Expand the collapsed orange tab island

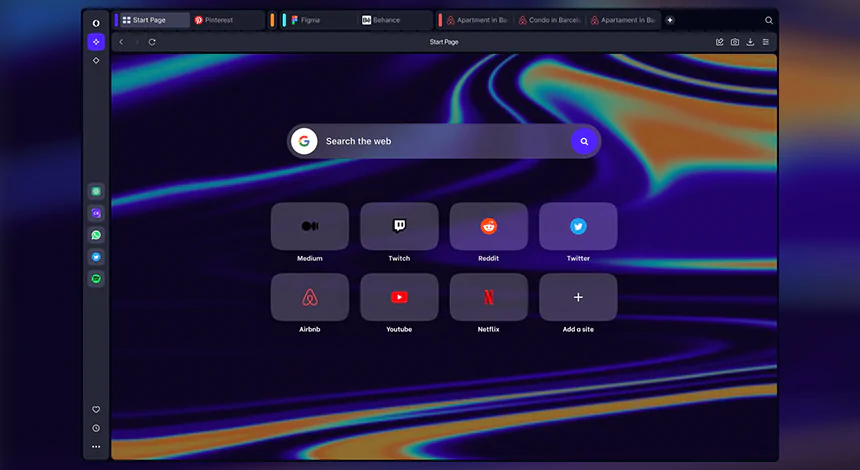(x=272, y=20)
